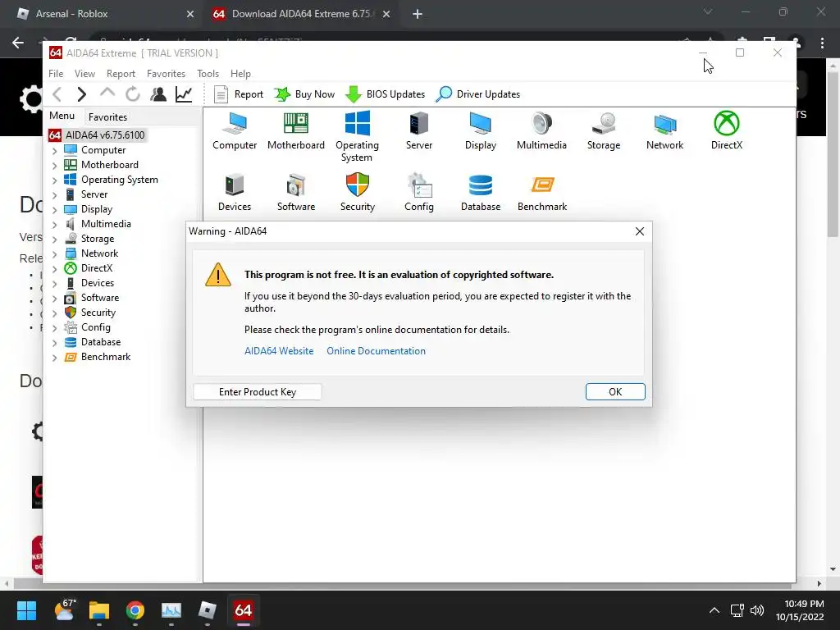Screen dimensions: 840x630
Task: Switch to the Arsenal - Roblox browser tab
Action: click(x=104, y=14)
